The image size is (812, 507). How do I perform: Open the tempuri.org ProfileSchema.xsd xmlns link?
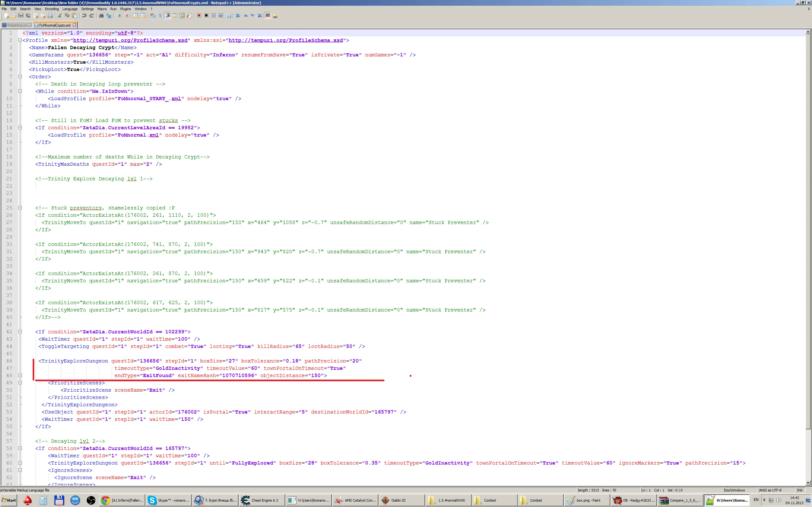130,40
